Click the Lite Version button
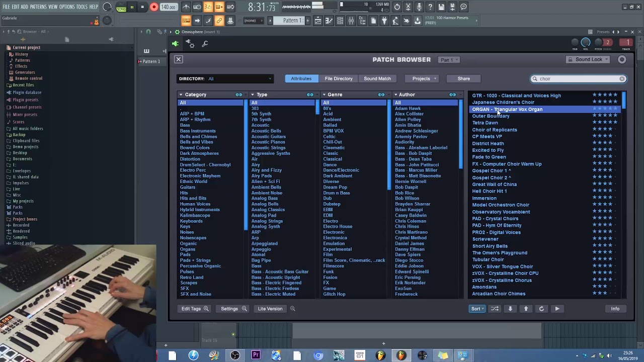Screen dimensions: 644x362 click(x=270, y=309)
